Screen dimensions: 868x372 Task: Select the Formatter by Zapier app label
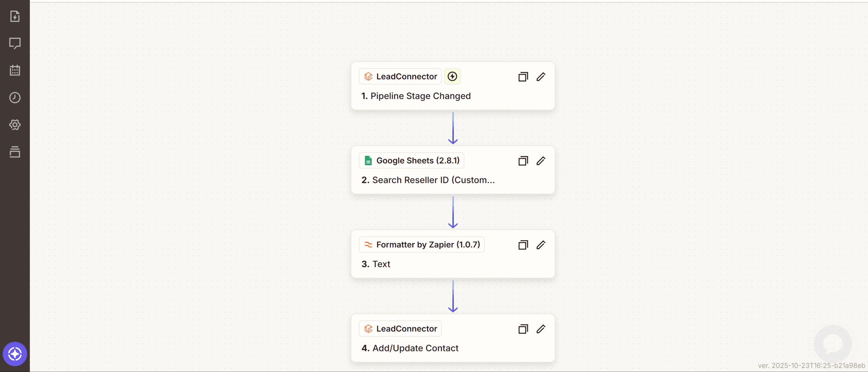pos(422,245)
